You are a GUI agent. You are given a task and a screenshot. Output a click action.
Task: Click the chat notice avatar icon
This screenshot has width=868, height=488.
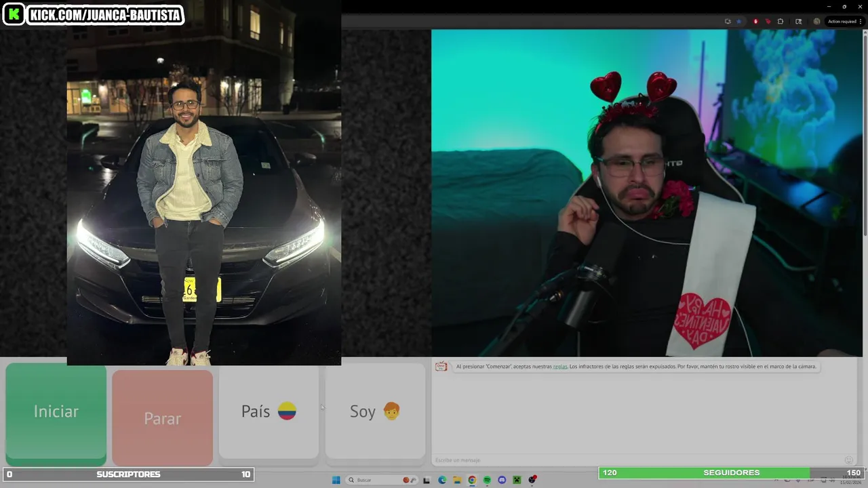(x=441, y=367)
